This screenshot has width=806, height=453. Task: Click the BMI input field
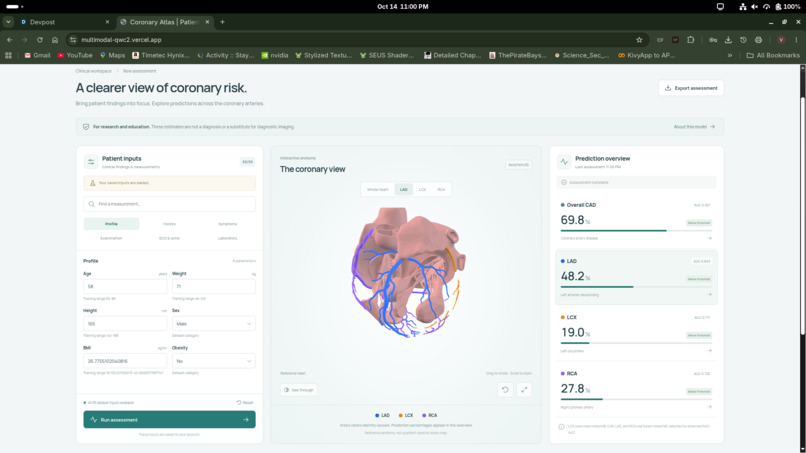tap(125, 361)
